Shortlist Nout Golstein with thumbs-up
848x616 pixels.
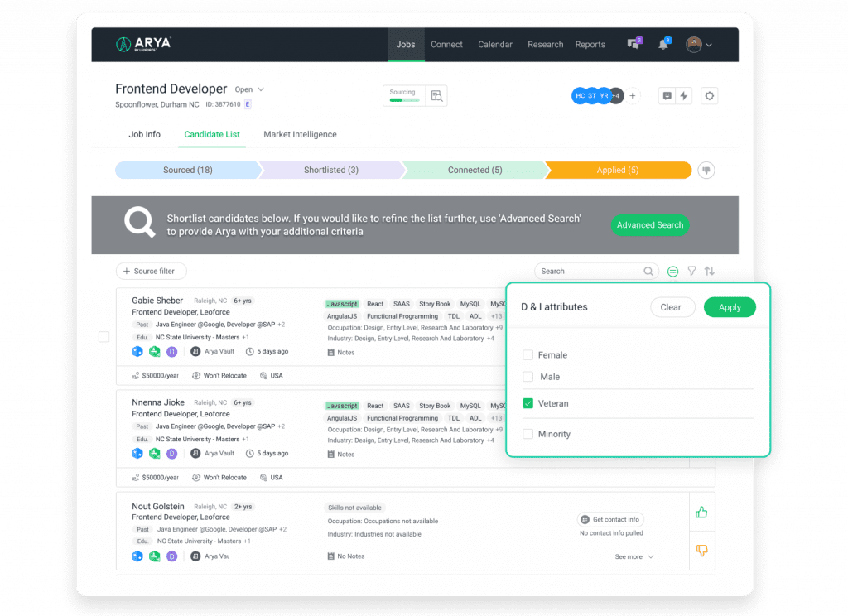(701, 513)
